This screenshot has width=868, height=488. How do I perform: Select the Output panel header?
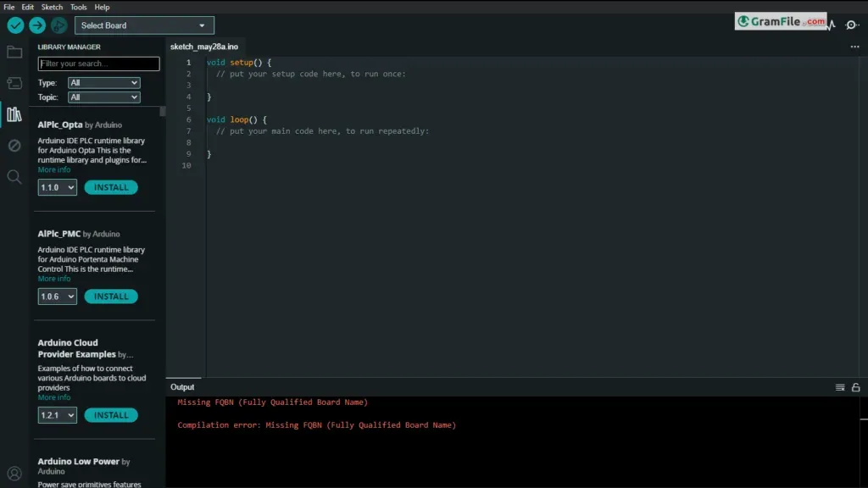(183, 387)
